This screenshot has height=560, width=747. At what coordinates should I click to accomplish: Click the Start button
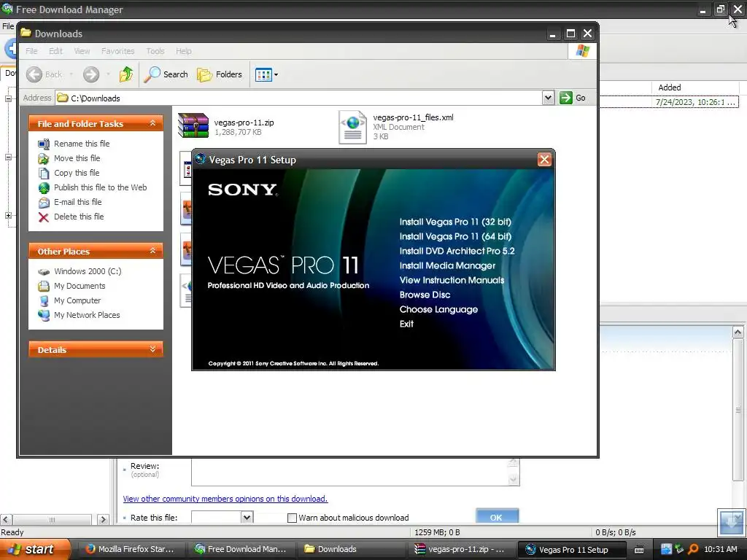coord(35,549)
